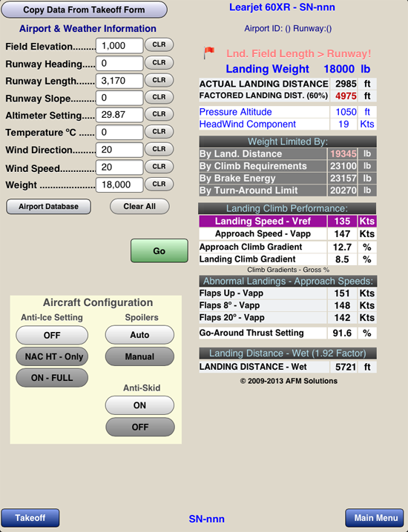Tap the green Go button
408x532 pixels.
coord(159,250)
